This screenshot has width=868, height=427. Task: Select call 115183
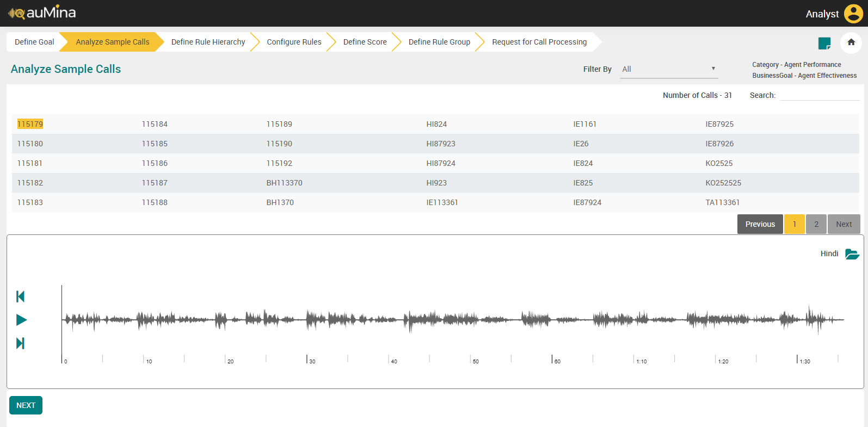[x=30, y=202]
